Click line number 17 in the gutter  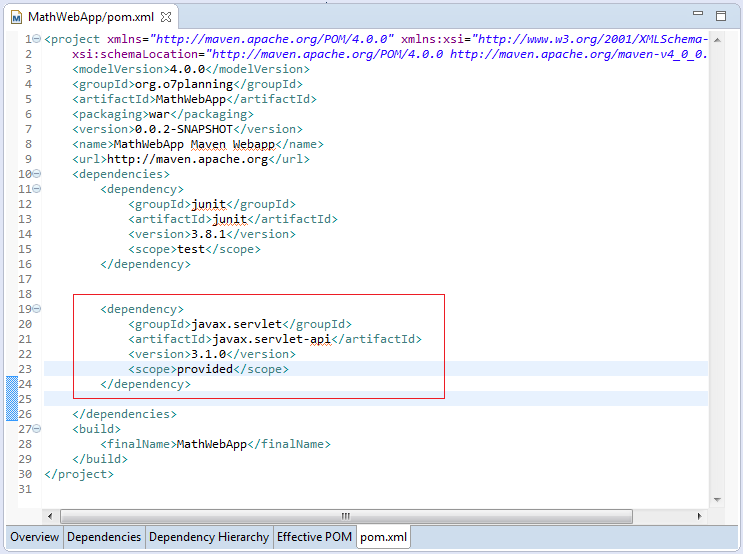tap(25, 279)
